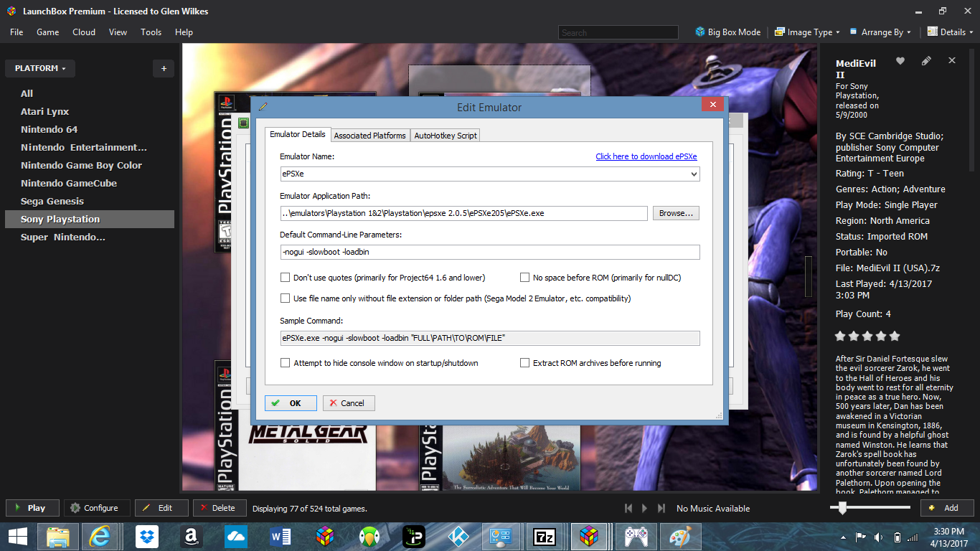Open the Arrange By dropdown
Viewport: 980px width, 551px height.
click(880, 32)
